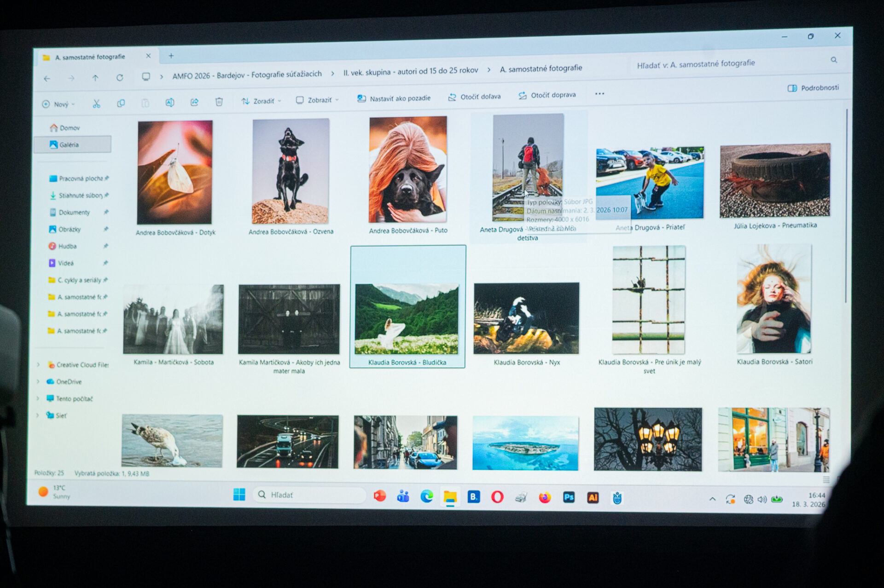Go up one folder level
This screenshot has height=588, width=884.
click(x=95, y=78)
